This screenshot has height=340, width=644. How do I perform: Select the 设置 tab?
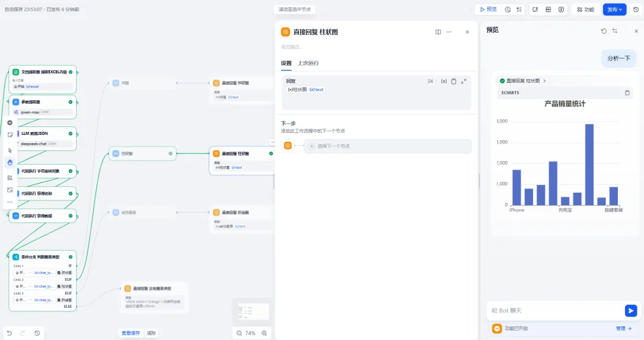[286, 63]
